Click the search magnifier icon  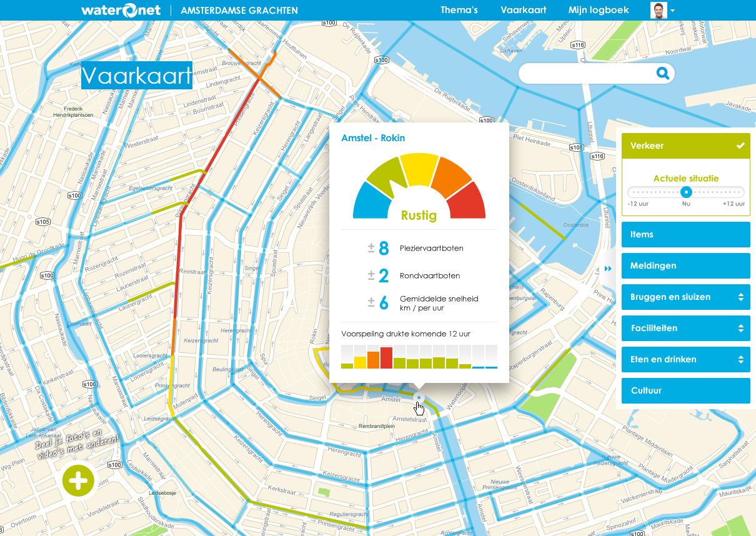(662, 74)
